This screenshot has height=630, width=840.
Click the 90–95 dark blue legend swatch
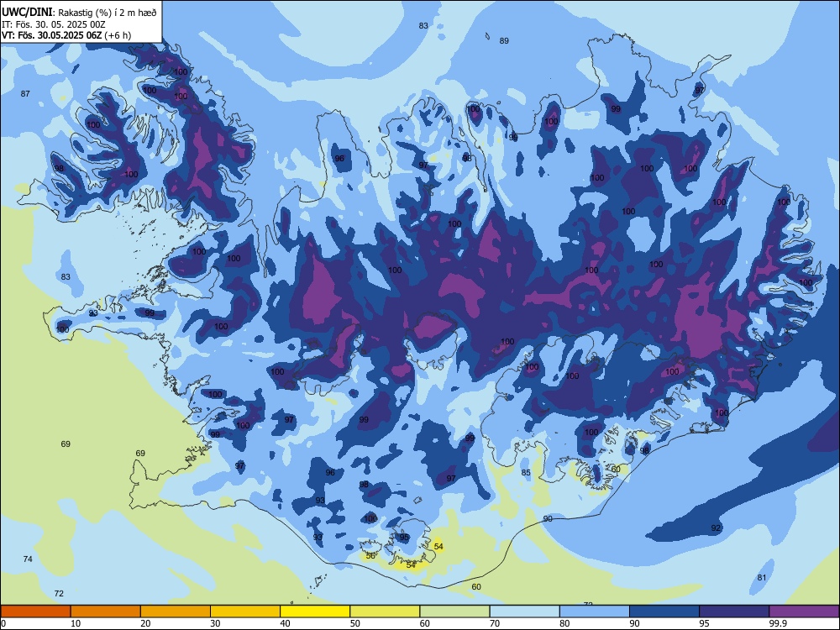[x=664, y=612]
